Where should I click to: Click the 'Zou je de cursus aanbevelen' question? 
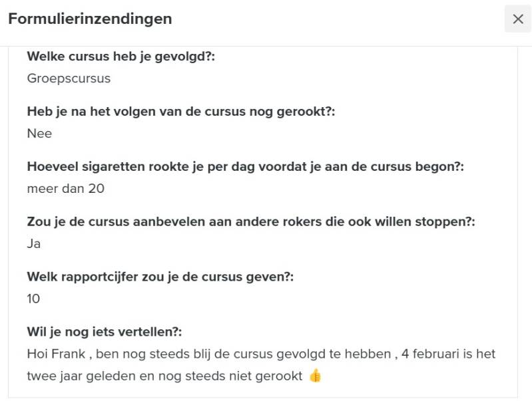click(251, 222)
